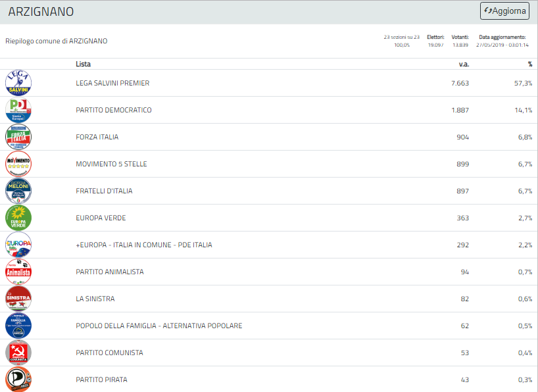Image resolution: width=538 pixels, height=392 pixels.
Task: Click the Movimento 5 Stelle logo
Action: (18, 164)
